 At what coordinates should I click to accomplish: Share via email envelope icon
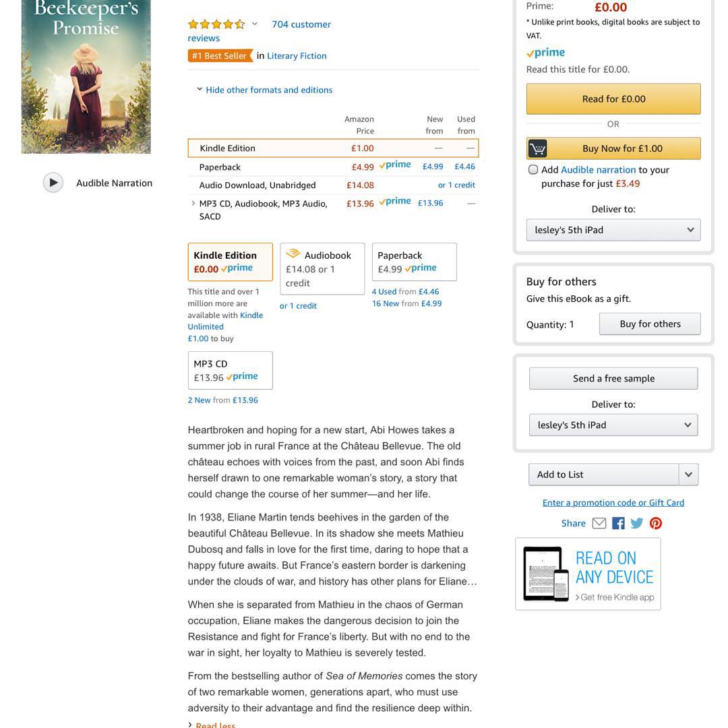(599, 523)
